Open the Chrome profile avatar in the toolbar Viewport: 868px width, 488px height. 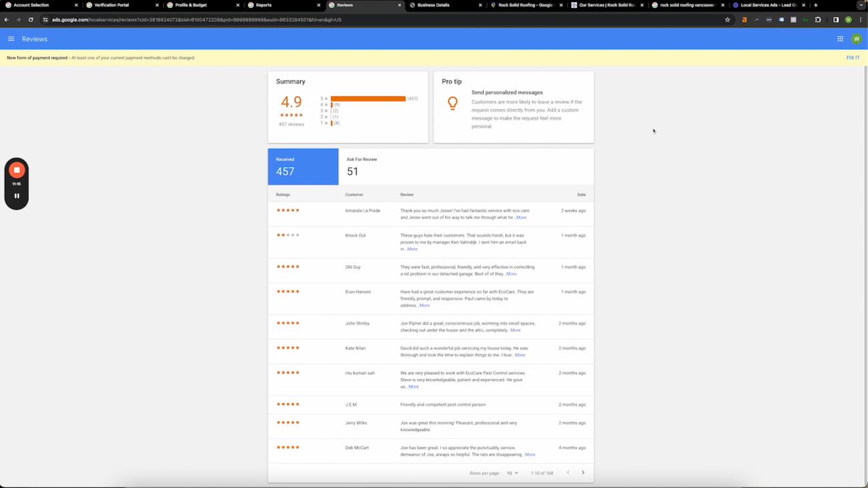(848, 20)
